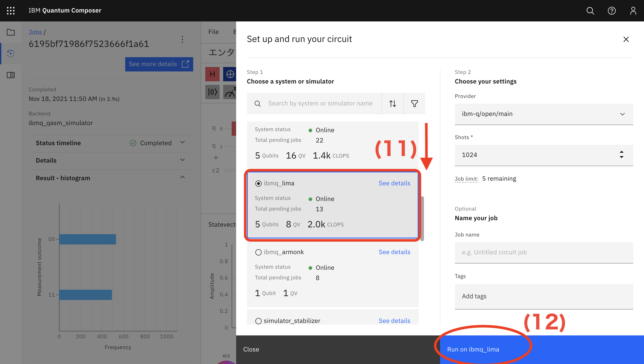Open the job overflow three-dot menu
Image resolution: width=644 pixels, height=364 pixels.
tap(182, 39)
